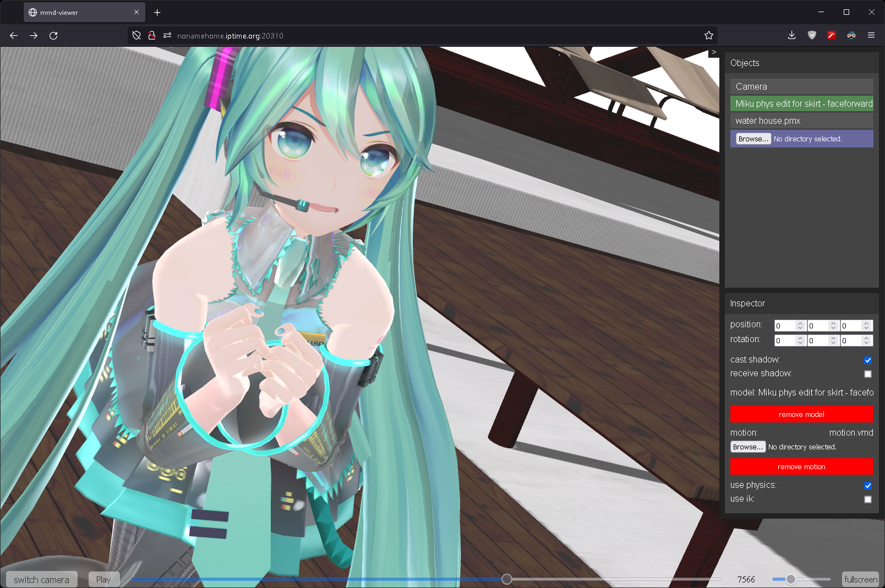This screenshot has height=588, width=885.
Task: Enable the receive shadow checkbox
Action: [x=868, y=374]
